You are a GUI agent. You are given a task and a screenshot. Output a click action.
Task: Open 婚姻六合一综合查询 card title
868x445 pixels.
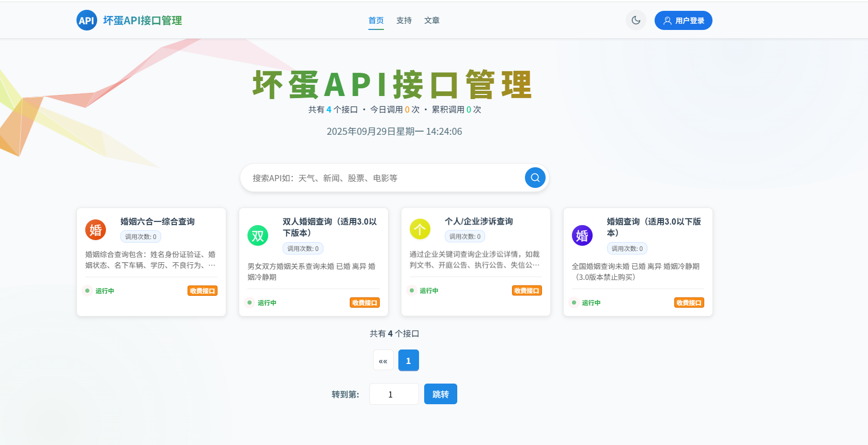click(157, 221)
